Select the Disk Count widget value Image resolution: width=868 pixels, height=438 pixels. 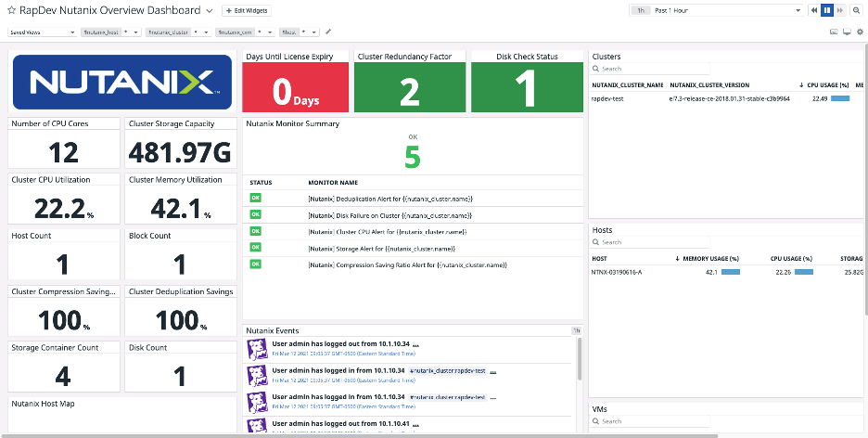click(x=179, y=377)
